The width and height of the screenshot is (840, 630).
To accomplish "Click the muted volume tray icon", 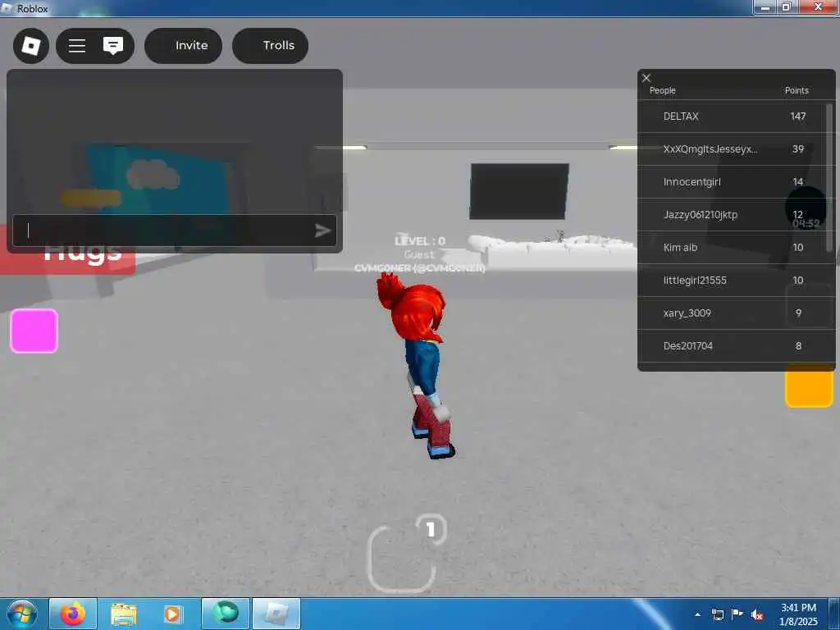I will [x=757, y=614].
